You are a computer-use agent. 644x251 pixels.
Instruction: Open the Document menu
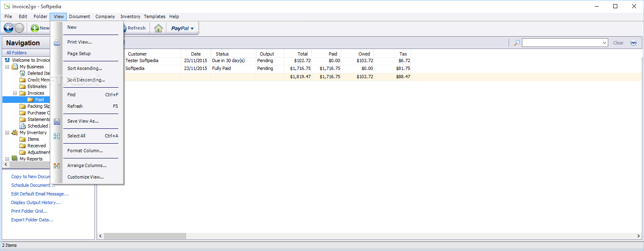coord(79,16)
